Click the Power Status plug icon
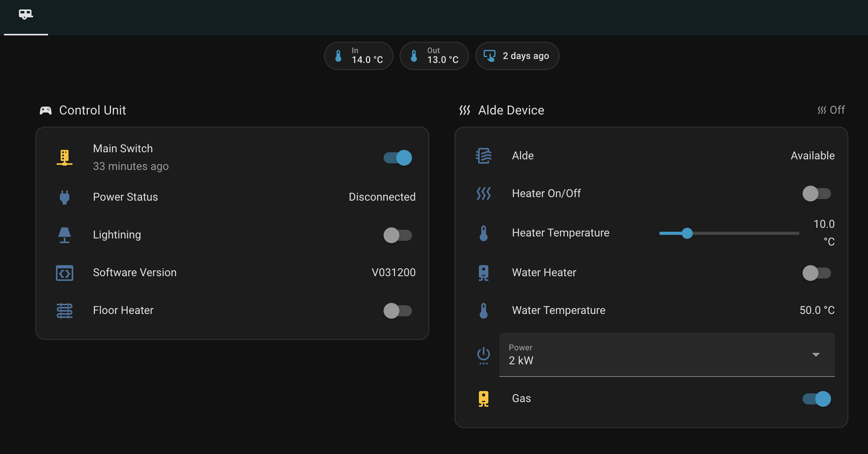The image size is (868, 454). point(65,197)
